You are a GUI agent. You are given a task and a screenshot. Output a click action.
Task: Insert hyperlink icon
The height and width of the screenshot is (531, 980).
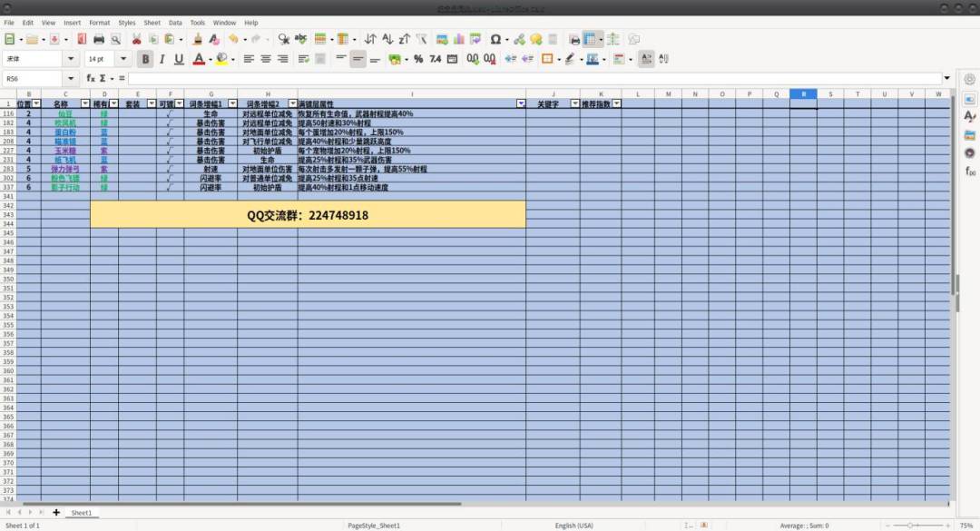click(519, 39)
